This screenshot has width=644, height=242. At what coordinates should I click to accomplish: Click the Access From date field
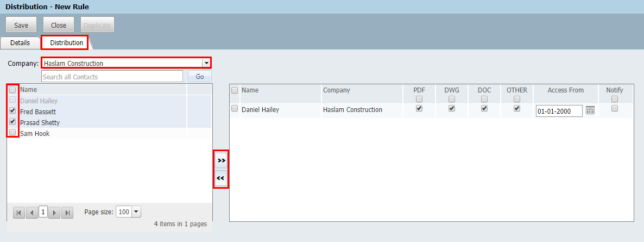pos(559,111)
